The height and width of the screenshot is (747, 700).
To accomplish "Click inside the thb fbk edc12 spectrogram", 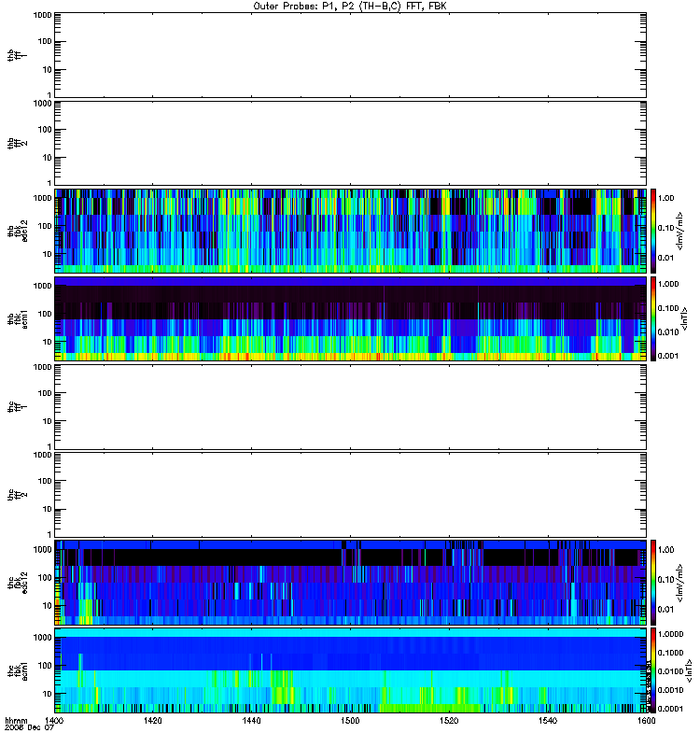I will click(x=351, y=231).
